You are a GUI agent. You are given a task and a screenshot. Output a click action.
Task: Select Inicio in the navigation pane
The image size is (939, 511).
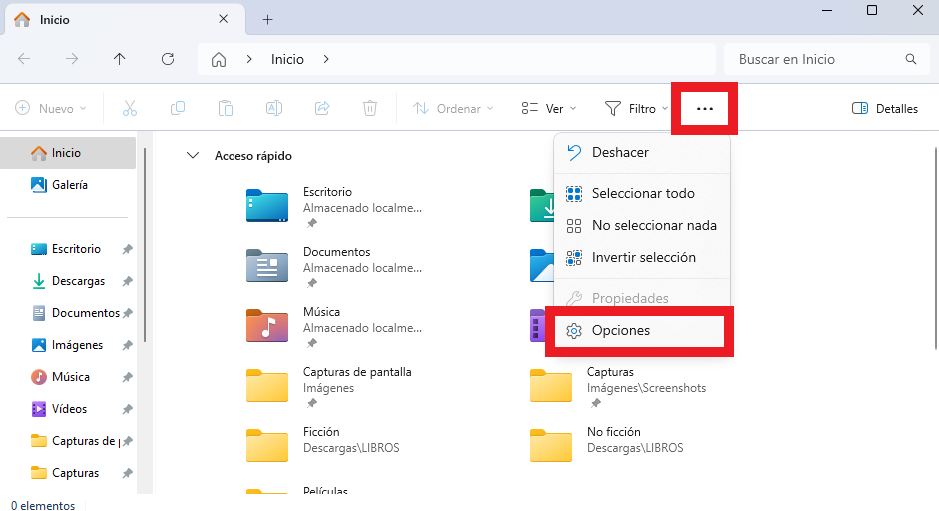pos(68,153)
